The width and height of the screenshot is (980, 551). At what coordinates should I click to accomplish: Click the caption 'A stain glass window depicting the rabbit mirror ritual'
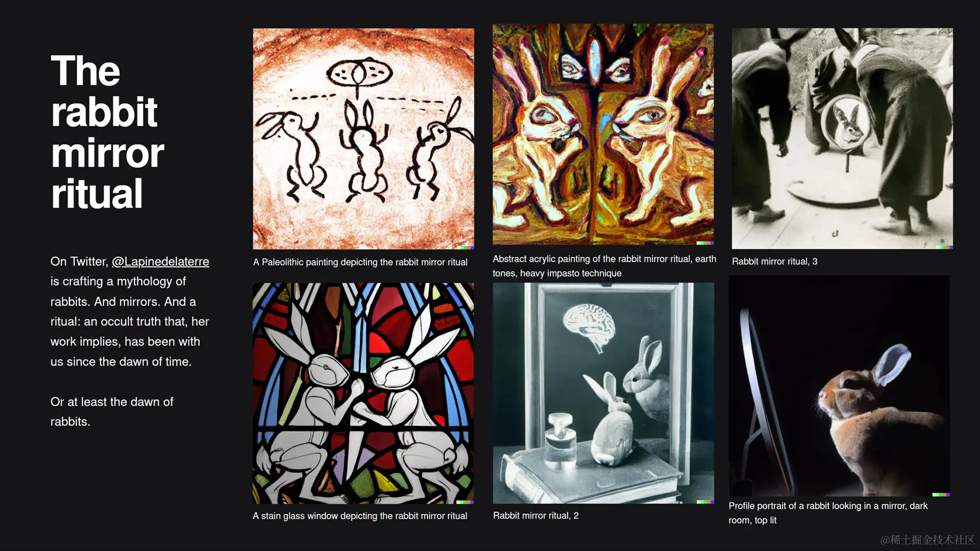pyautogui.click(x=360, y=516)
